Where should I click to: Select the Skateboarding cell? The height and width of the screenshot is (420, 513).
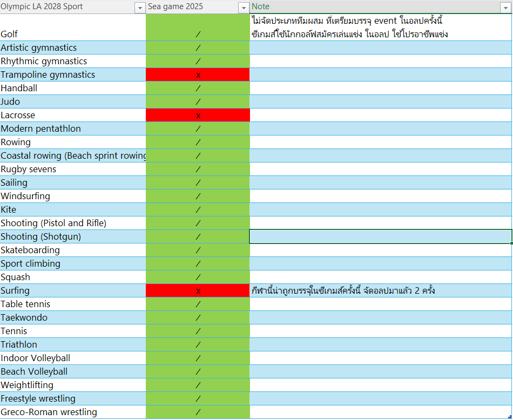pos(73,250)
